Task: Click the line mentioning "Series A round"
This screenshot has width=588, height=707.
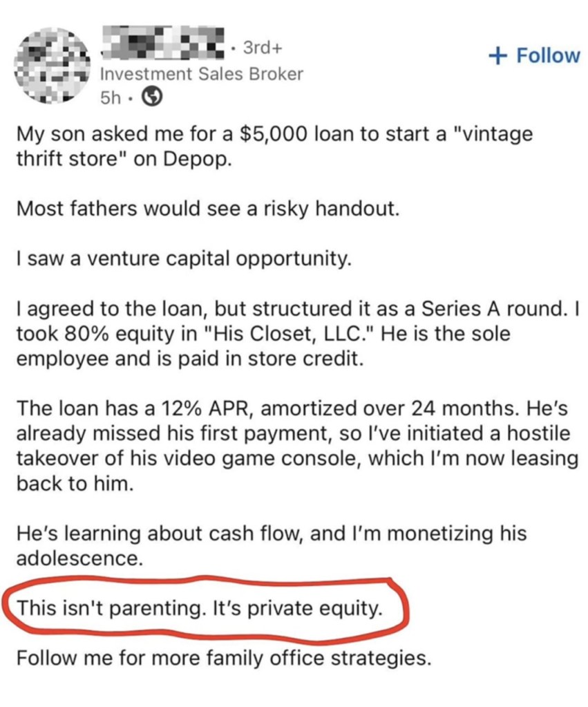Action: tap(290, 309)
